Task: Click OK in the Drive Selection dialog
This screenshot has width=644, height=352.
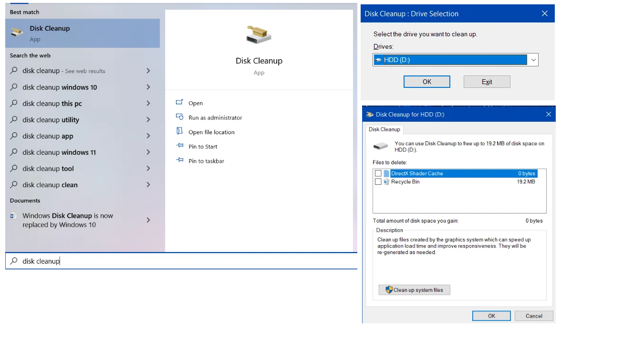Action: (x=427, y=82)
